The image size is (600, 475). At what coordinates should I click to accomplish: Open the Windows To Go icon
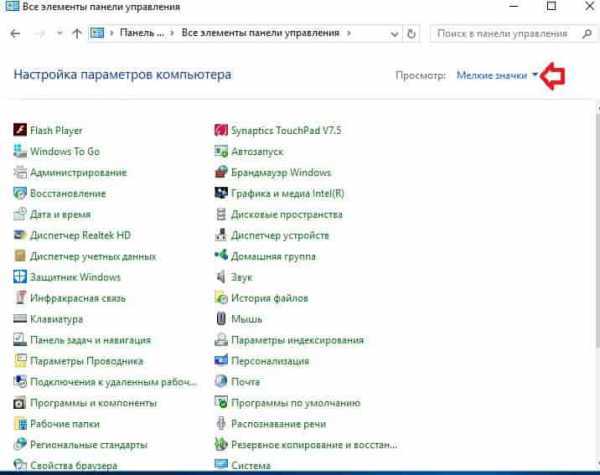pos(20,151)
